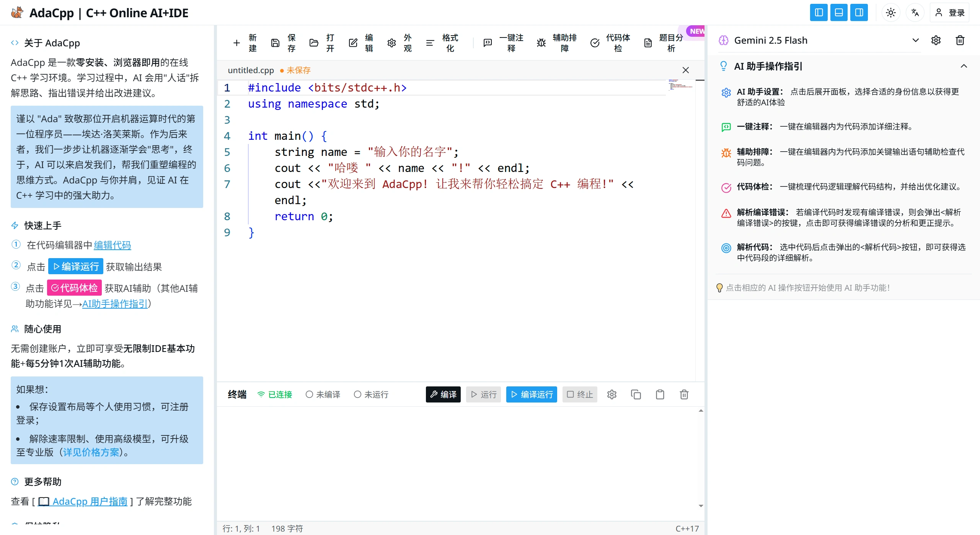Format the code with 格式化
Screen dimensions: 980x535
(442, 43)
